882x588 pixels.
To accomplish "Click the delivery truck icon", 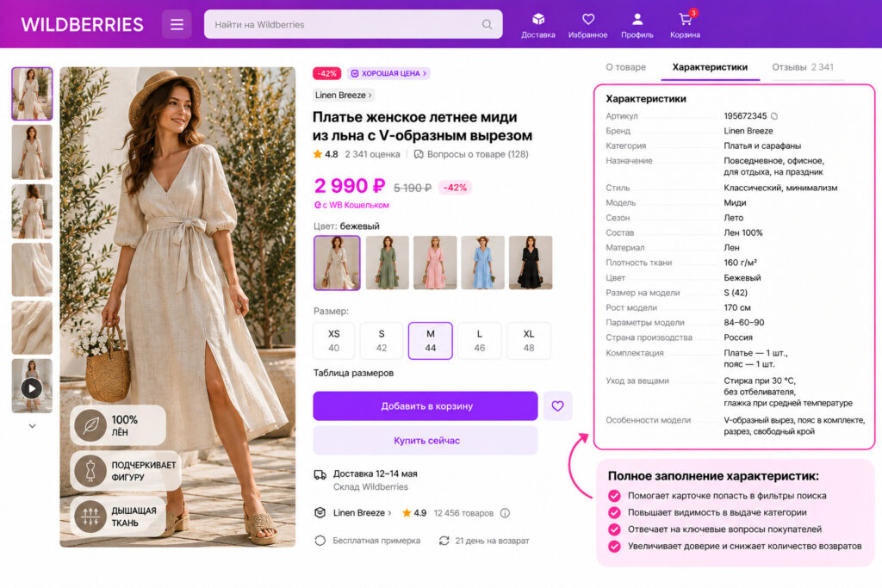I will pos(320,475).
